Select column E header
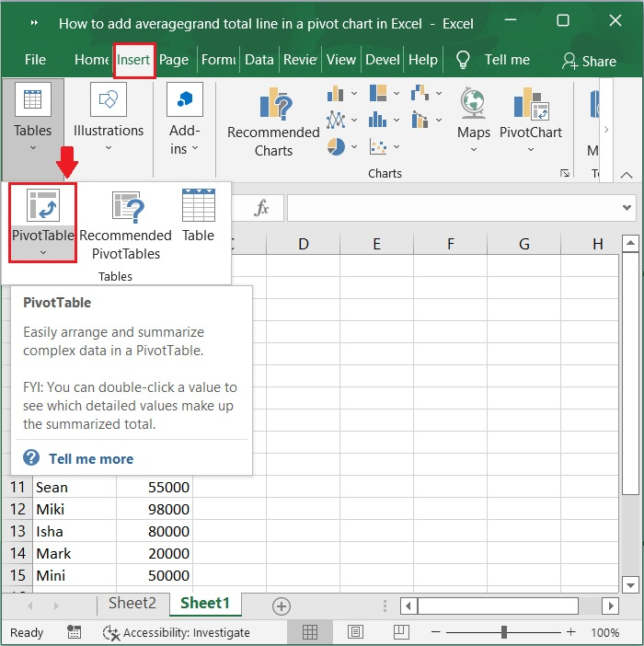644x646 pixels. tap(376, 244)
